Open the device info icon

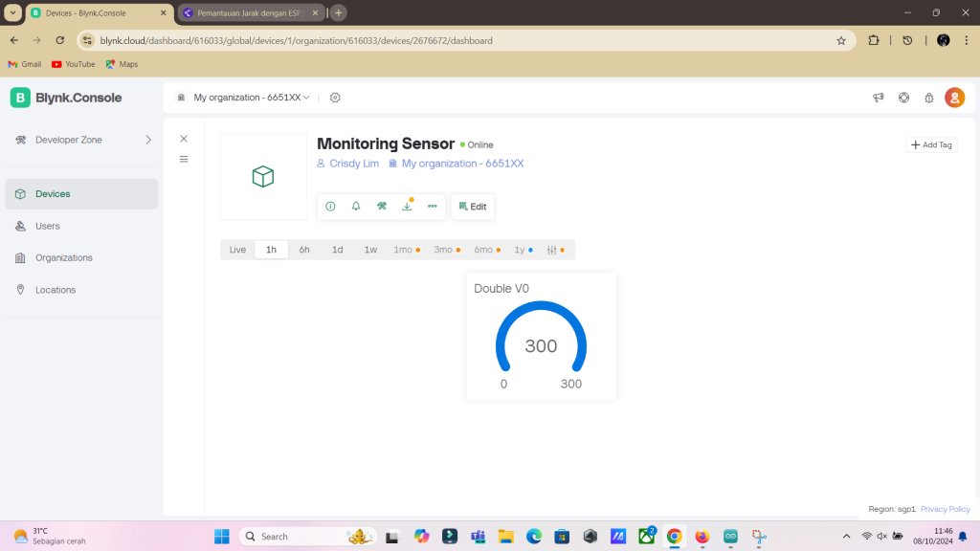tap(330, 207)
